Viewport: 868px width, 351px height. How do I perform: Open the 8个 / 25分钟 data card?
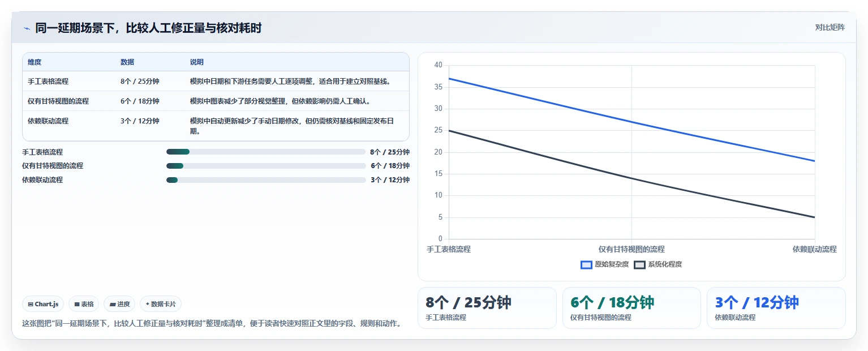click(487, 308)
